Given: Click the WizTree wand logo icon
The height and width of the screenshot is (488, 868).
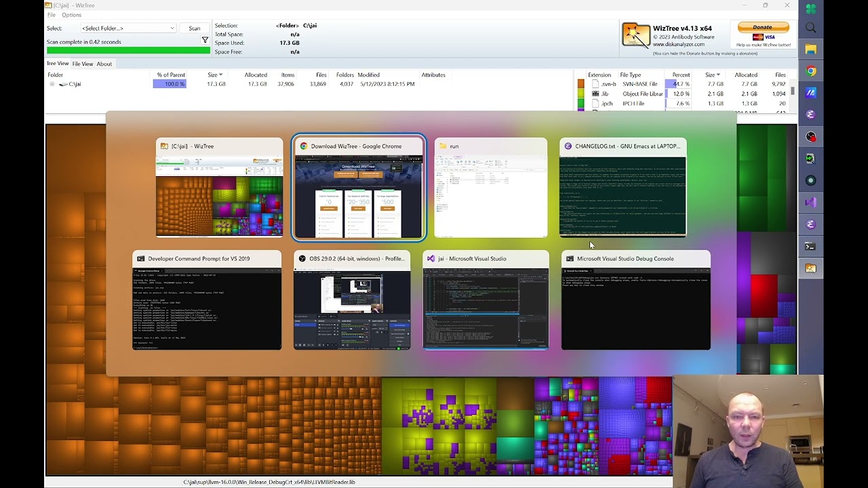Looking at the screenshot, I should (636, 36).
